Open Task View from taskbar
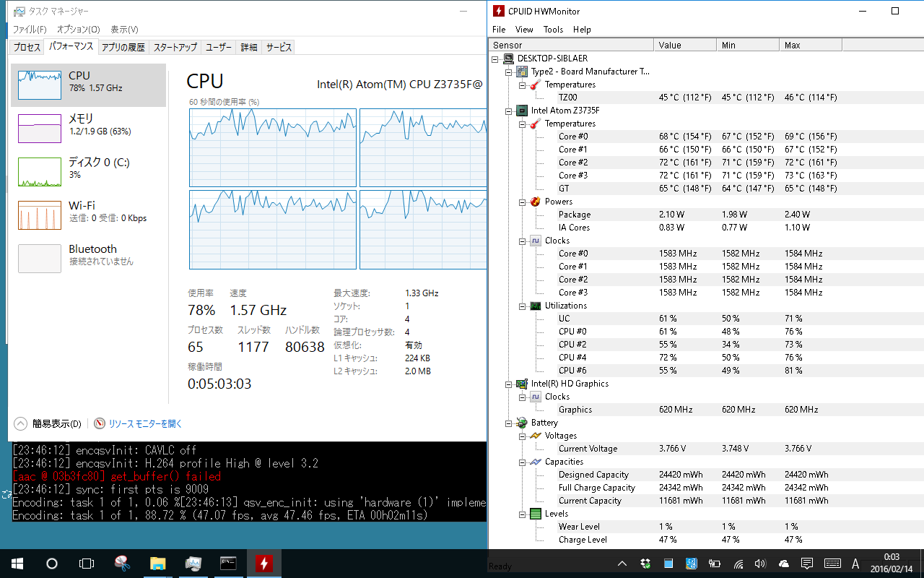 87,564
